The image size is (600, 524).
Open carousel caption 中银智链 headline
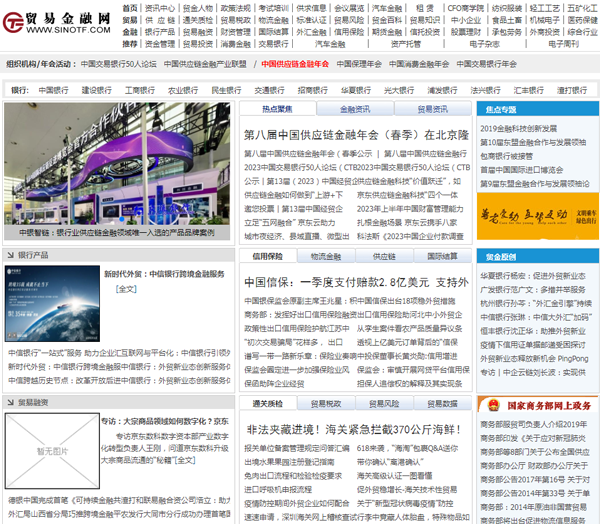click(x=117, y=233)
